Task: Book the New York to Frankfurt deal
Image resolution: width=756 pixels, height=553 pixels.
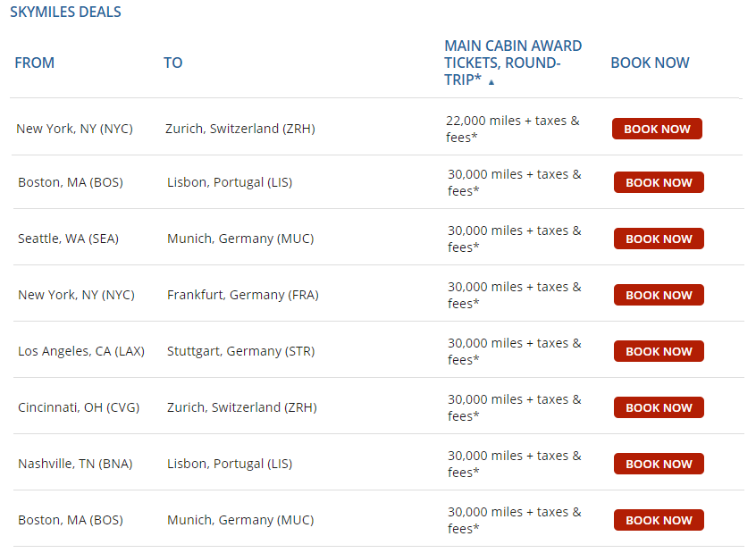Action: point(659,295)
